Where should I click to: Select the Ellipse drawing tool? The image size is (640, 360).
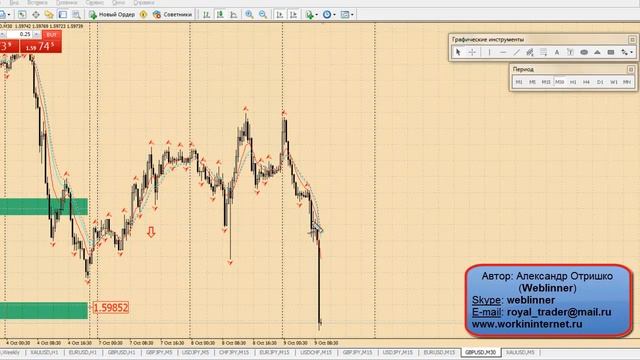[584, 52]
